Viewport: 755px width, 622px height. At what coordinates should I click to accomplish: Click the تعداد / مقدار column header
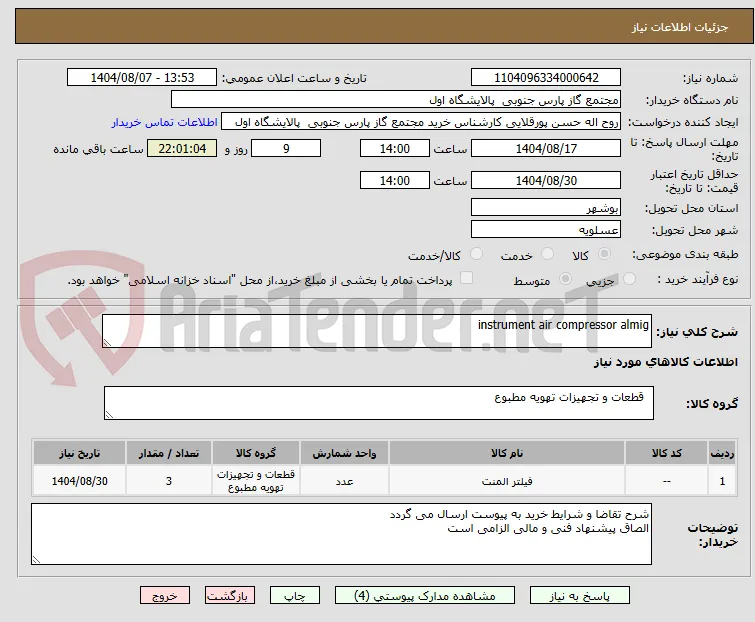[169, 453]
